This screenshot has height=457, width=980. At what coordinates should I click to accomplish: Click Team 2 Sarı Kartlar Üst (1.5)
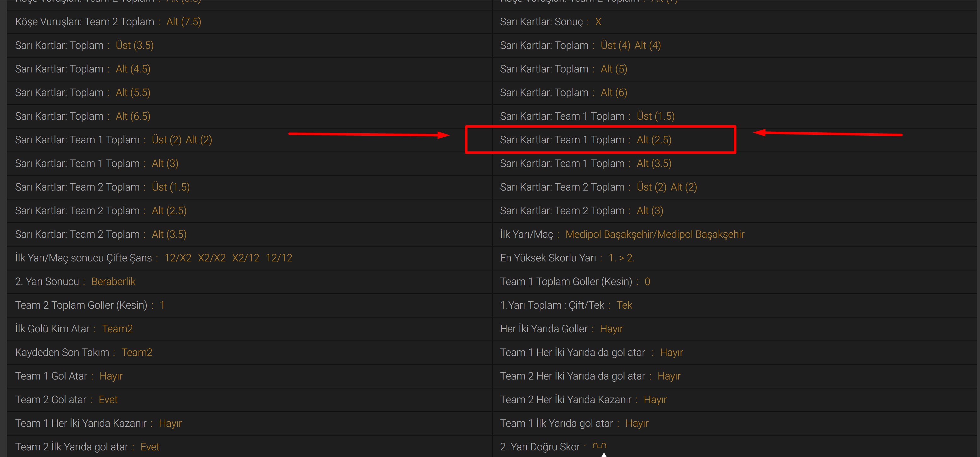[x=170, y=187]
